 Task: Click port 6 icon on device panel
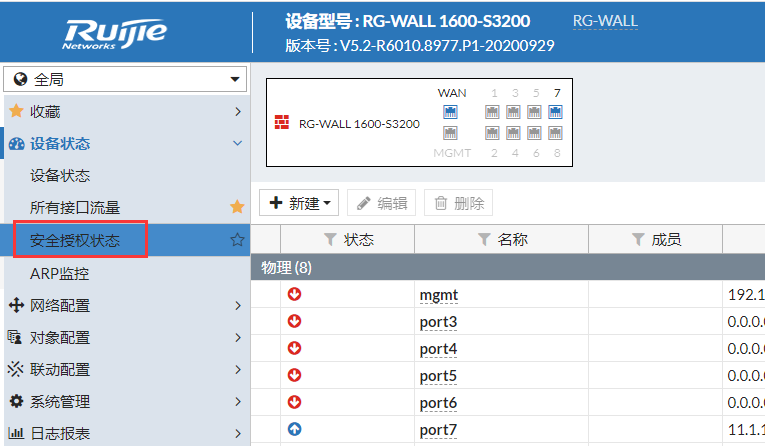[x=534, y=133]
